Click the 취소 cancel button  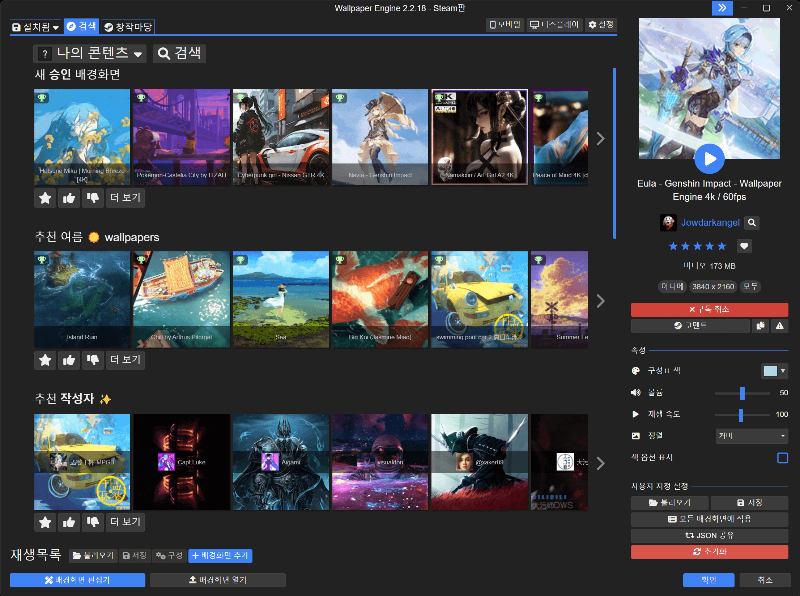coord(764,580)
